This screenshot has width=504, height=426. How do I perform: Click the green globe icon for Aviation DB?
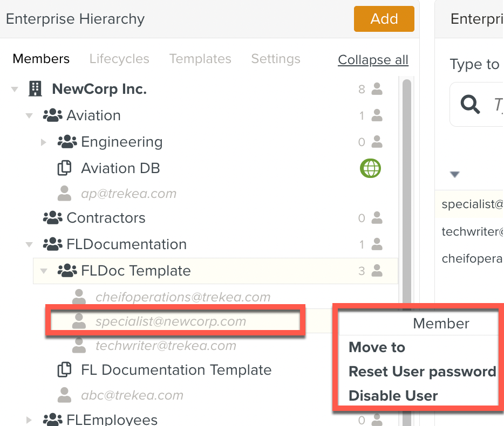pyautogui.click(x=370, y=168)
